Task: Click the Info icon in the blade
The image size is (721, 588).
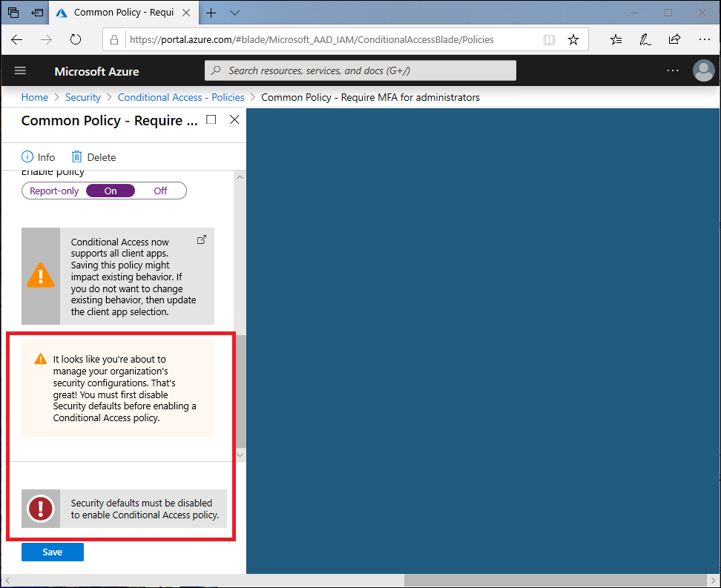Action: point(28,157)
